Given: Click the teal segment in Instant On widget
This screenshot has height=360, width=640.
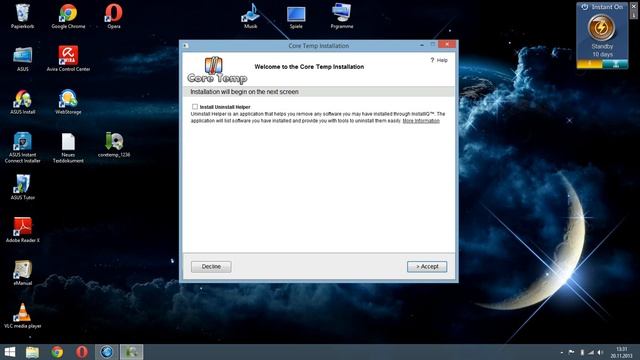Looking at the screenshot, I should coord(615,64).
